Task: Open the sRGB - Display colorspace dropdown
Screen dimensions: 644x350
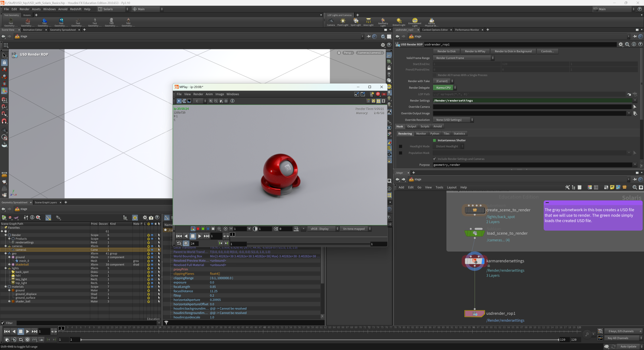Action: [x=323, y=229]
